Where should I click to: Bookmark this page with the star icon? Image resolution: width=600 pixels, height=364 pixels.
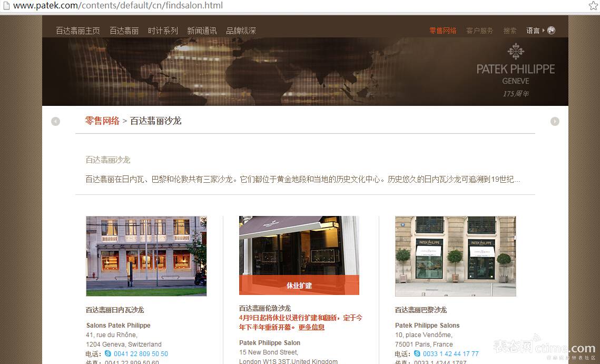pos(593,5)
